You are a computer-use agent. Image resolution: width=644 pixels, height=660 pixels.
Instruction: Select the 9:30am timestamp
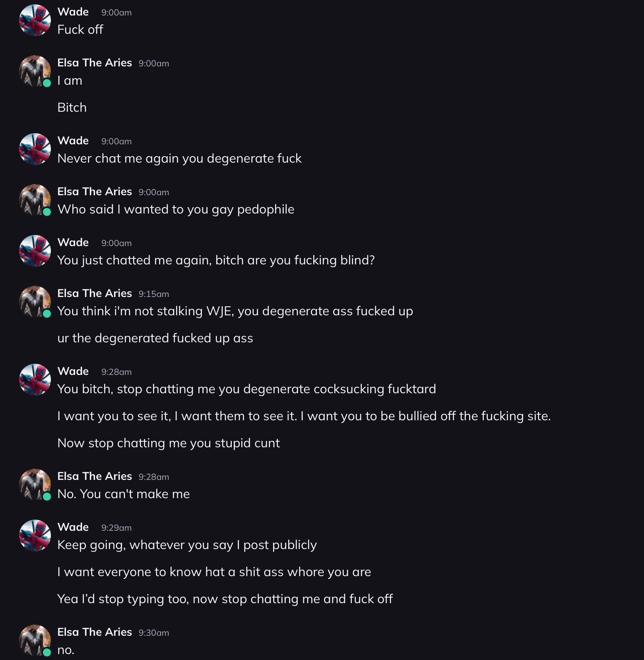point(154,633)
